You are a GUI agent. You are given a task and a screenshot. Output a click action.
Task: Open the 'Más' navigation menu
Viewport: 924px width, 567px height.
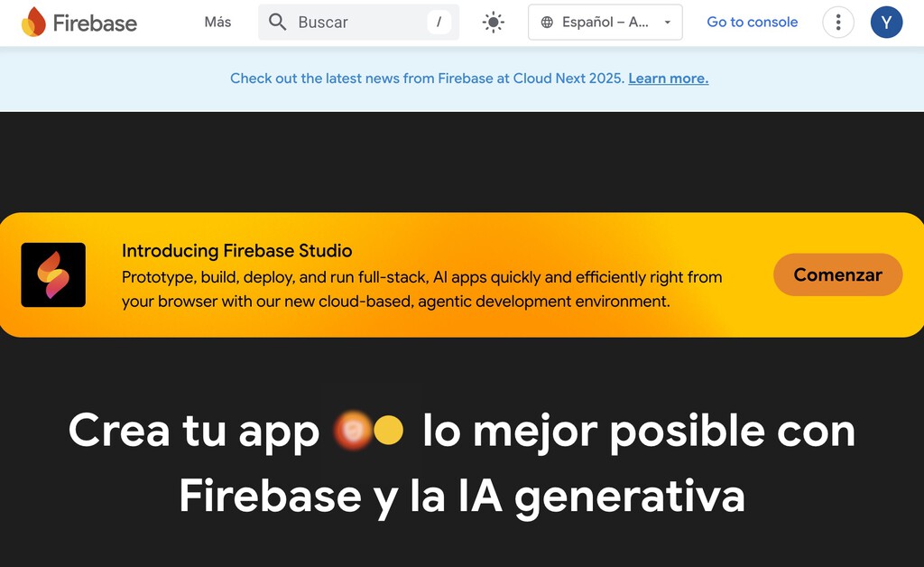(217, 22)
